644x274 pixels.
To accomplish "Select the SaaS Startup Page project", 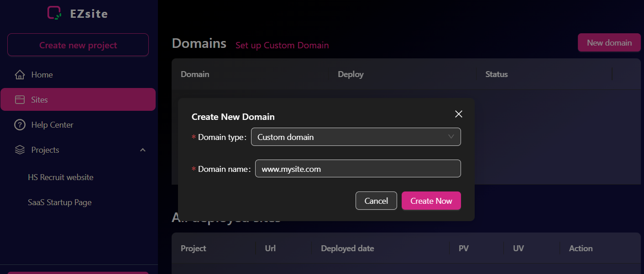I will click(x=60, y=202).
